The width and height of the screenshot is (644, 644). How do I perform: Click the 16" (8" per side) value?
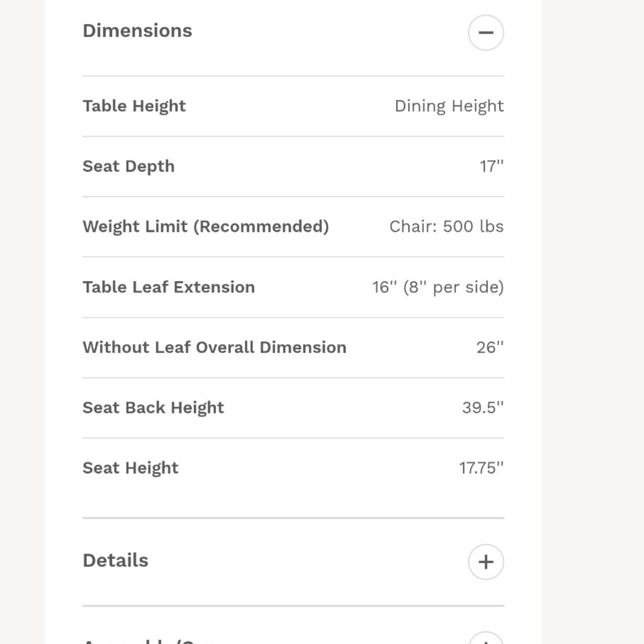[x=437, y=287]
